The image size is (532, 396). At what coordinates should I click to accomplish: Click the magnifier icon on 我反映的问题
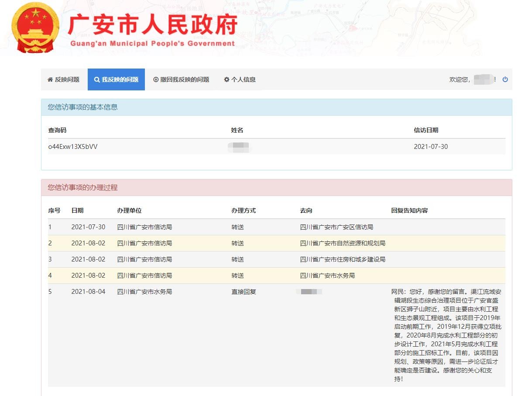[x=97, y=79]
